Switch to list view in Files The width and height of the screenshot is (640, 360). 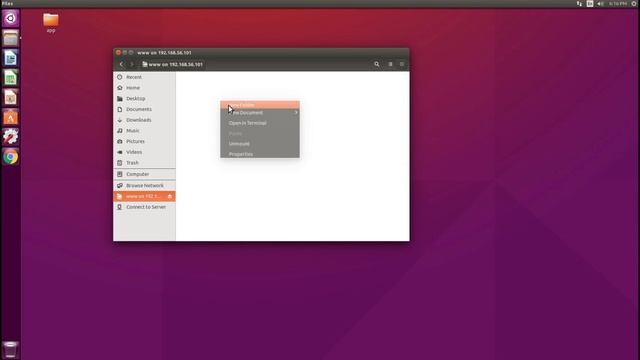point(390,64)
